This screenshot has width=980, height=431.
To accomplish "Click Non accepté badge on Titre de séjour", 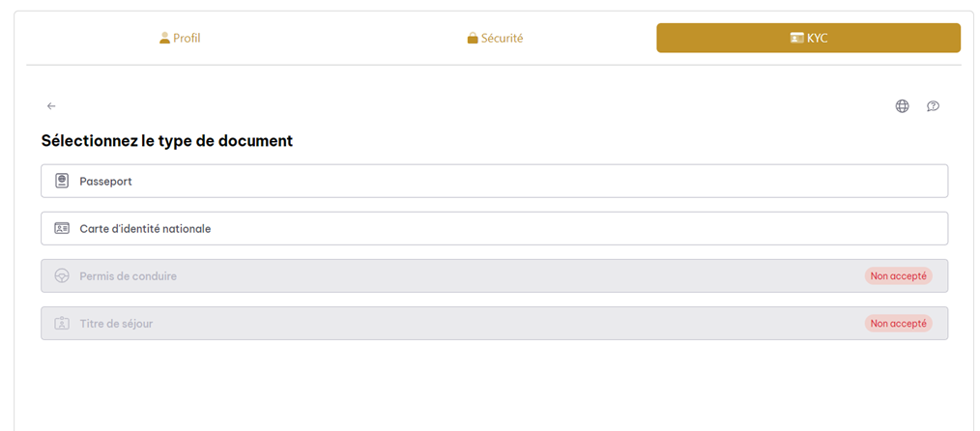I will click(x=898, y=324).
